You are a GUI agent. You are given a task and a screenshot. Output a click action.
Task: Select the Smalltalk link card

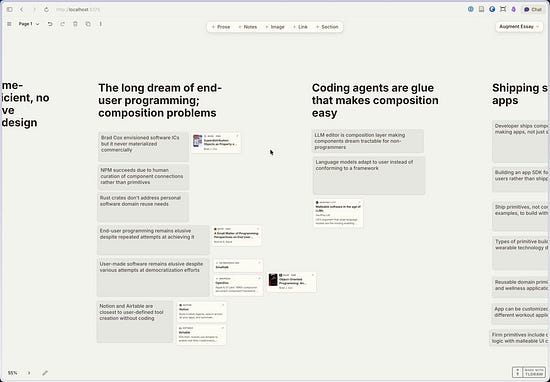[x=238, y=265]
